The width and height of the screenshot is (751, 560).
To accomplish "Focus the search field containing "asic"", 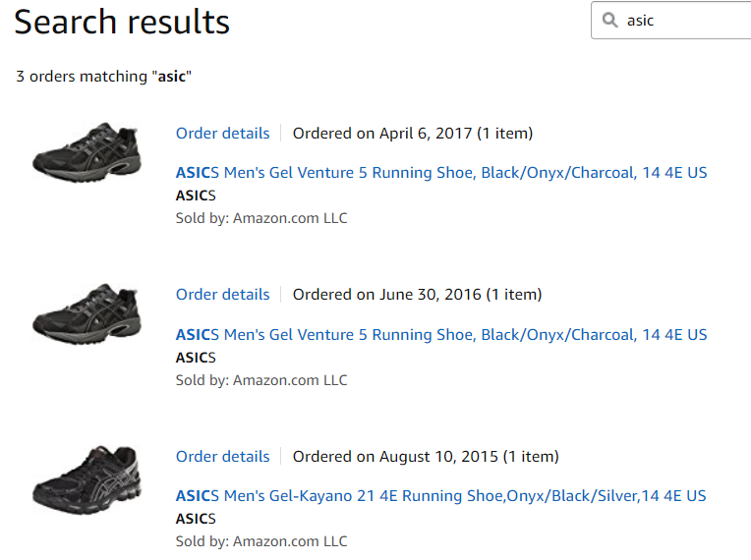I will 683,20.
